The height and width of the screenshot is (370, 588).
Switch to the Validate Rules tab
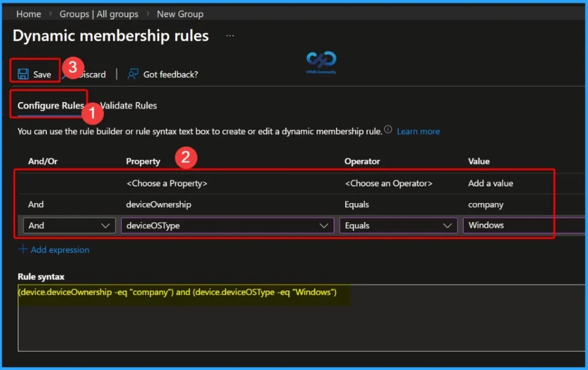click(127, 106)
